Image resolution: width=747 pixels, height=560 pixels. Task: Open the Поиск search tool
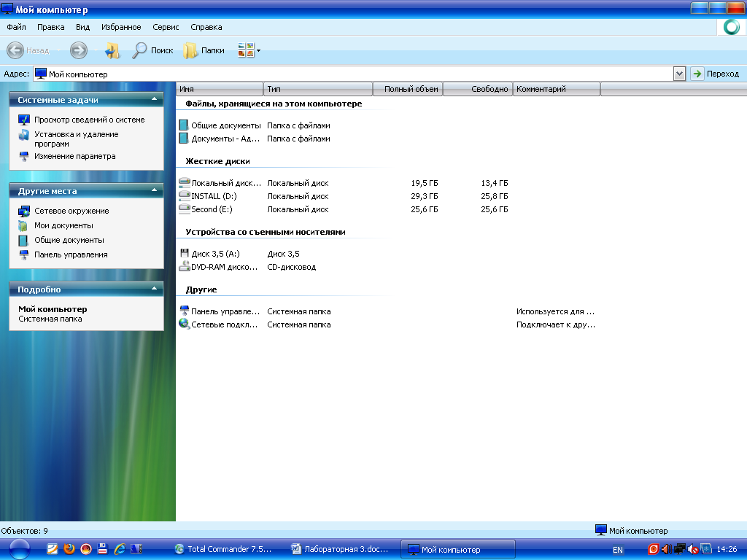pyautogui.click(x=152, y=50)
